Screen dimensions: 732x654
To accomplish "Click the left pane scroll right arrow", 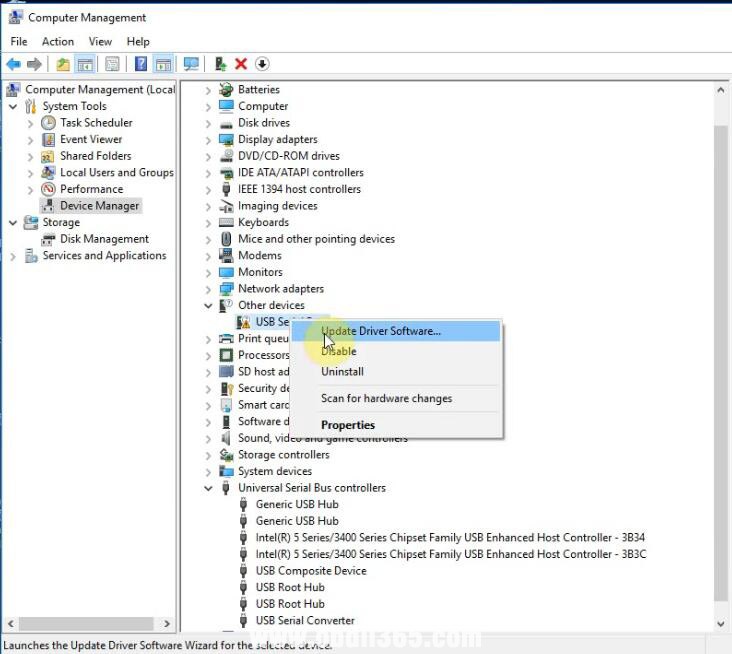I will point(167,623).
